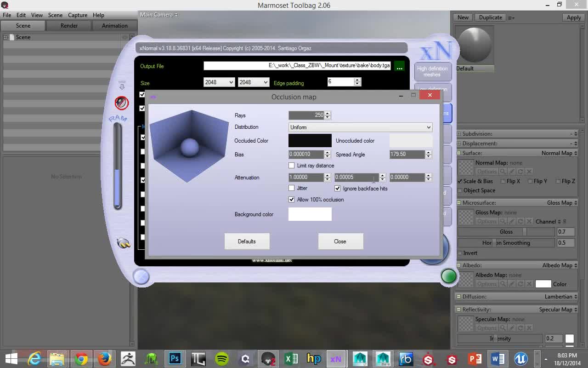
Task: Duplicate the current material
Action: (490, 17)
